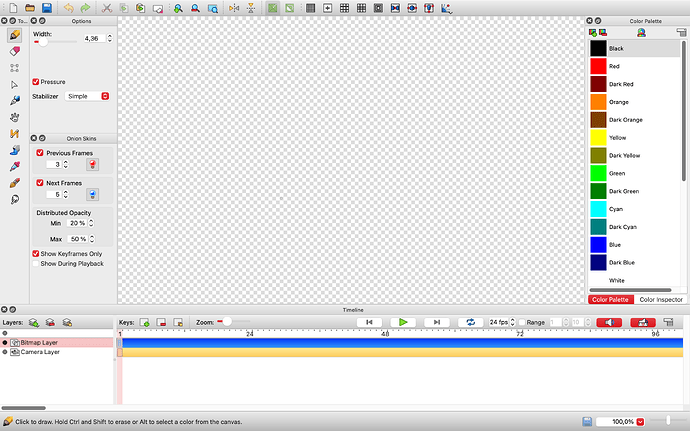The height and width of the screenshot is (431, 690).
Task: Select the Hand tool
Action: pos(15,116)
